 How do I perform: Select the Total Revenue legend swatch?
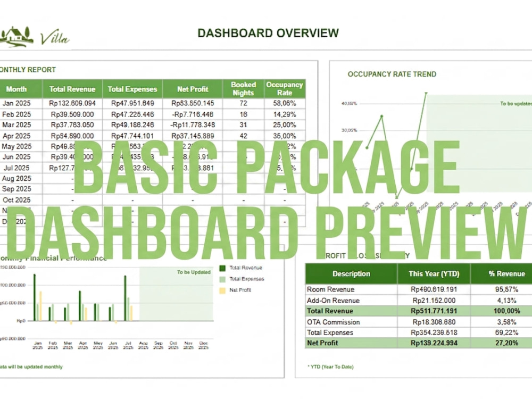pos(222,268)
